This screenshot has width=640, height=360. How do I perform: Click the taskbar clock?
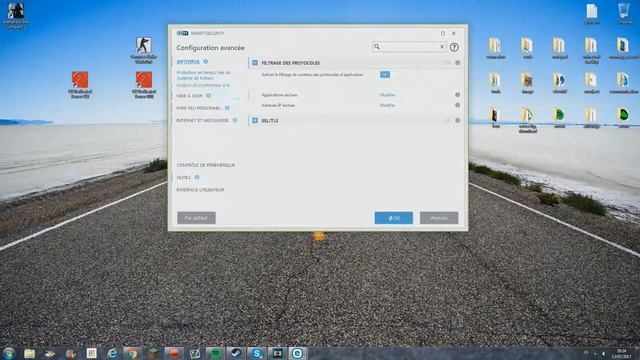(622, 353)
